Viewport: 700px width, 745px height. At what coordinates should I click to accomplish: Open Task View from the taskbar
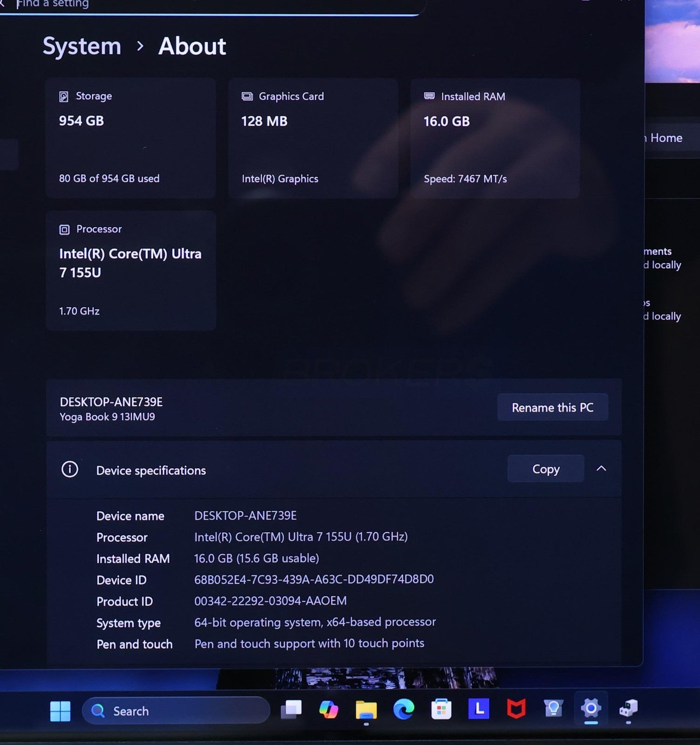point(292,710)
